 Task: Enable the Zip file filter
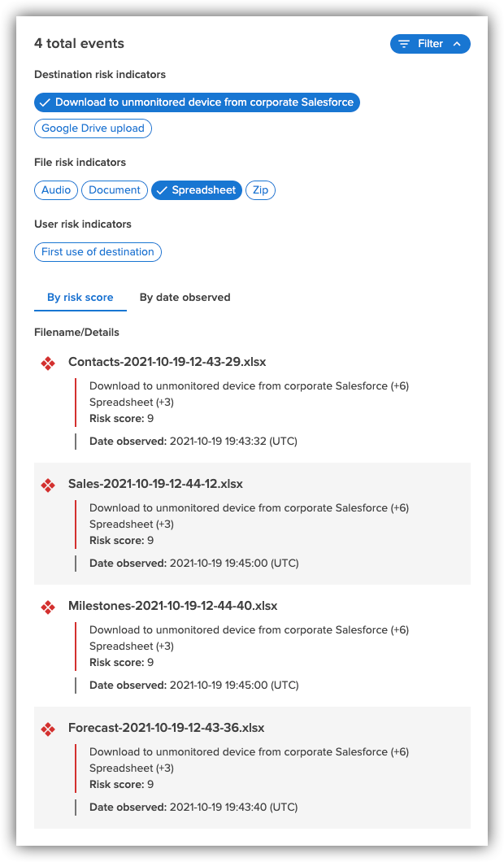260,189
